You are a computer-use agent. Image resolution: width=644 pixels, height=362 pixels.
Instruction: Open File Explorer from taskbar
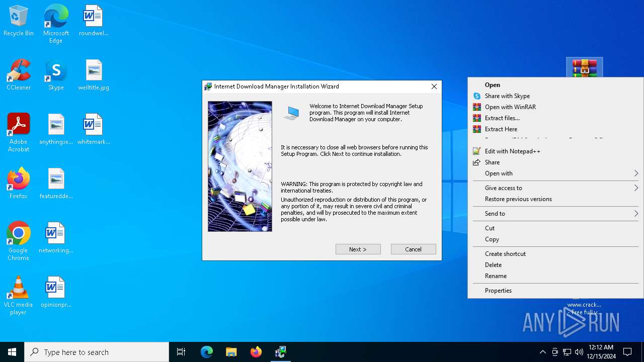click(x=231, y=352)
